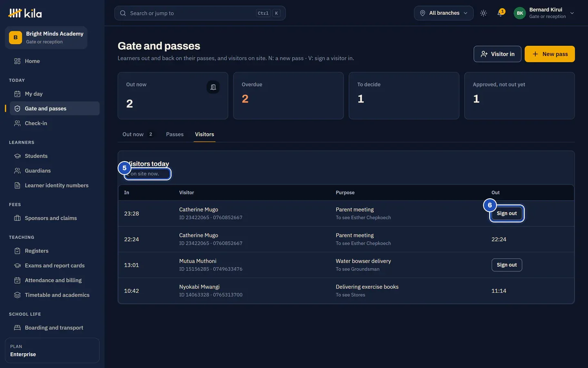Click the Water bowser delivery purpose
Viewport: 588px width, 368px height.
[x=363, y=261]
